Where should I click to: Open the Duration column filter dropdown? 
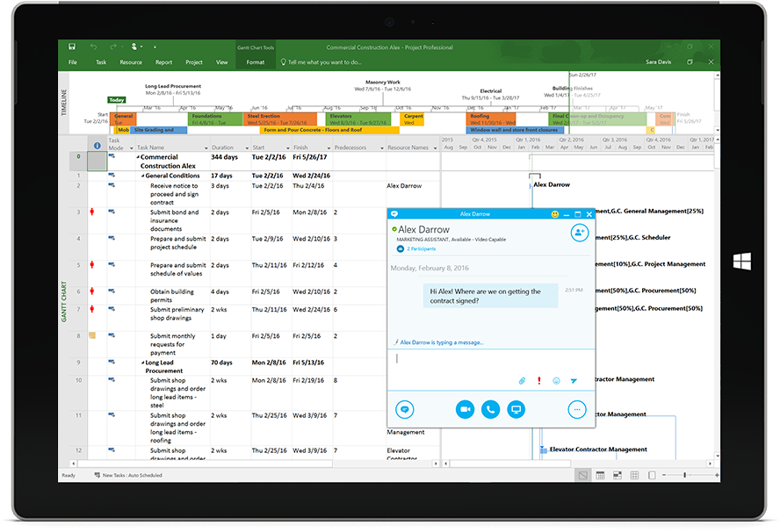[x=247, y=148]
